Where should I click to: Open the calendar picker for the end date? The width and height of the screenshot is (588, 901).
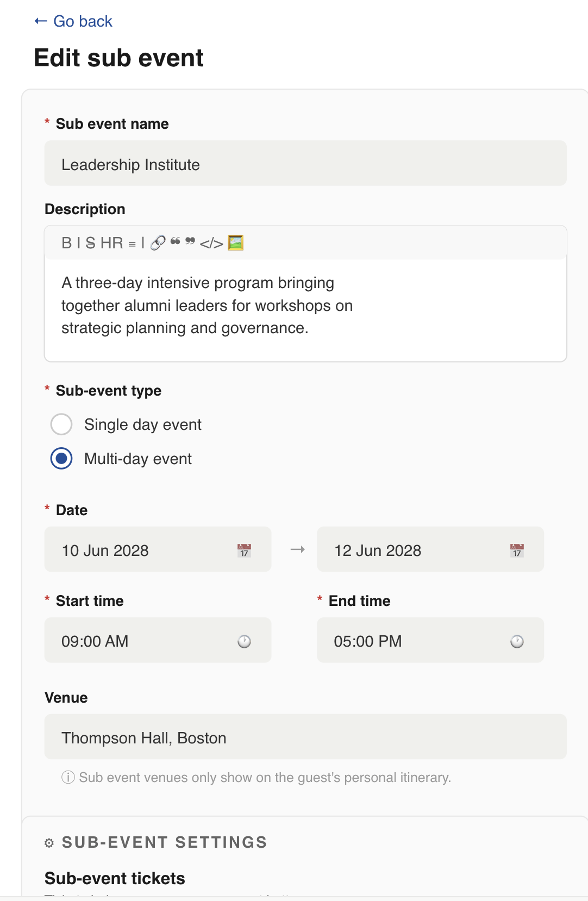pos(517,550)
